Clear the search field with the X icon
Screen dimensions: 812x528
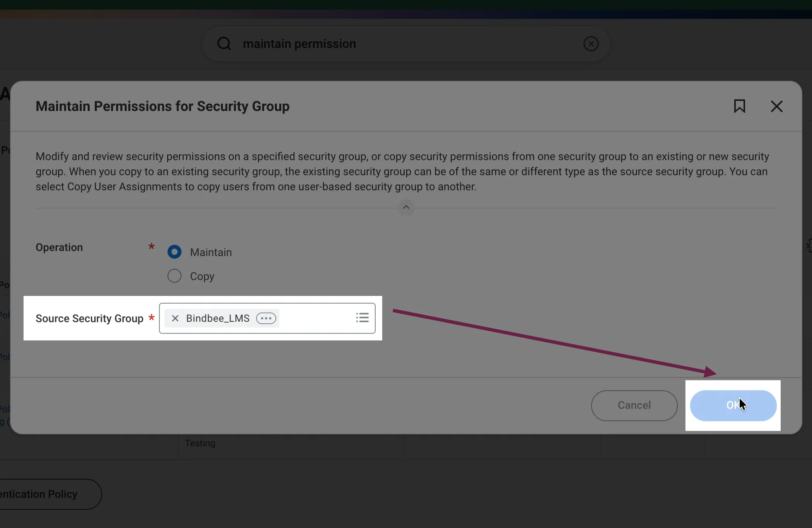click(x=591, y=44)
